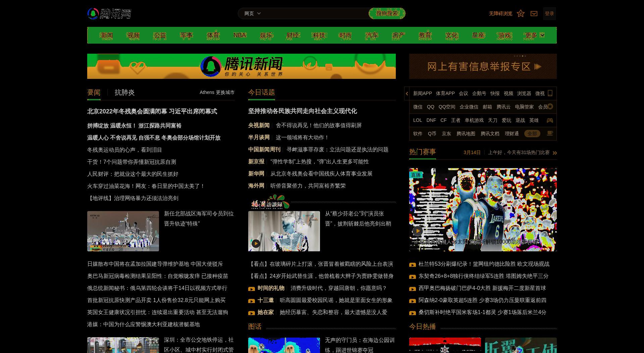Open the mail envelope icon in header
The image size is (644, 353).
[x=534, y=13]
